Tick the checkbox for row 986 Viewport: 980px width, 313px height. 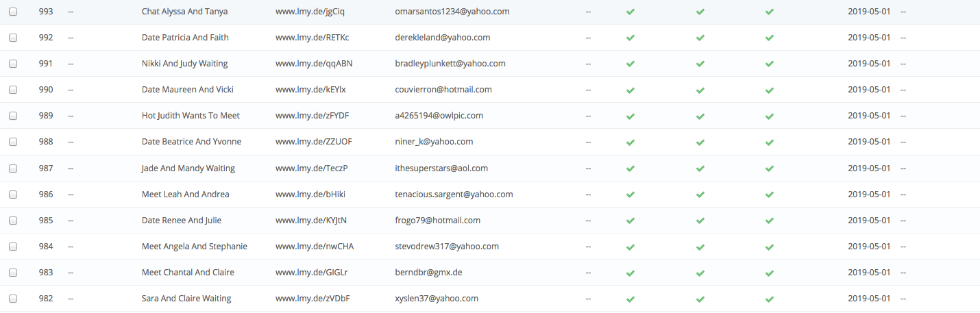click(13, 195)
